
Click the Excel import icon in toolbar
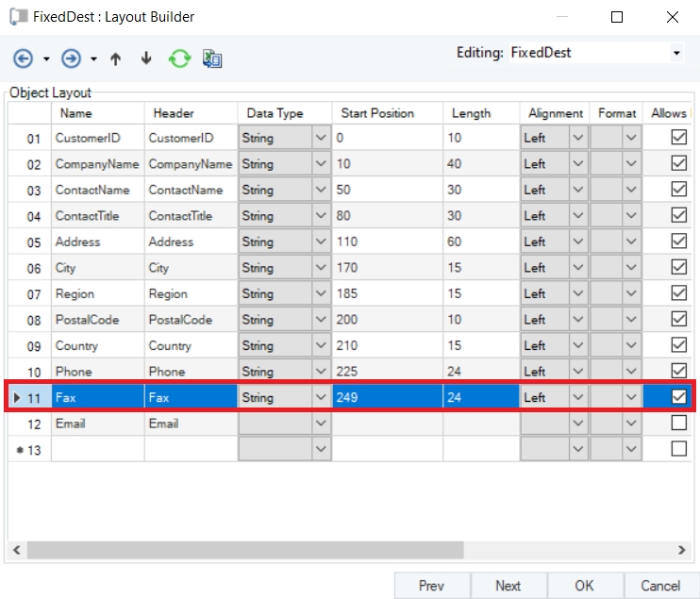point(212,58)
